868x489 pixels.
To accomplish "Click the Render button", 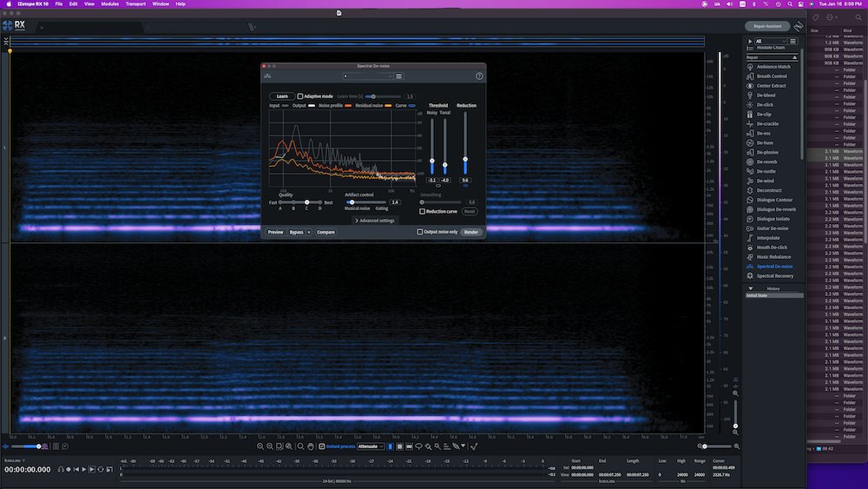I will coord(471,232).
